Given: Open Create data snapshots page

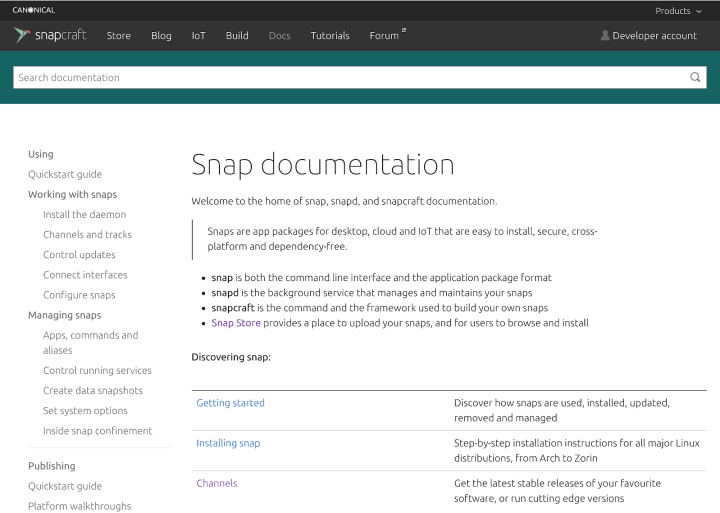Looking at the screenshot, I should pos(93,390).
